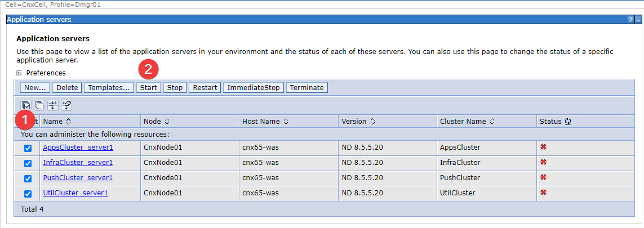Toggle the PushCluster_server1 checkbox

pyautogui.click(x=28, y=178)
